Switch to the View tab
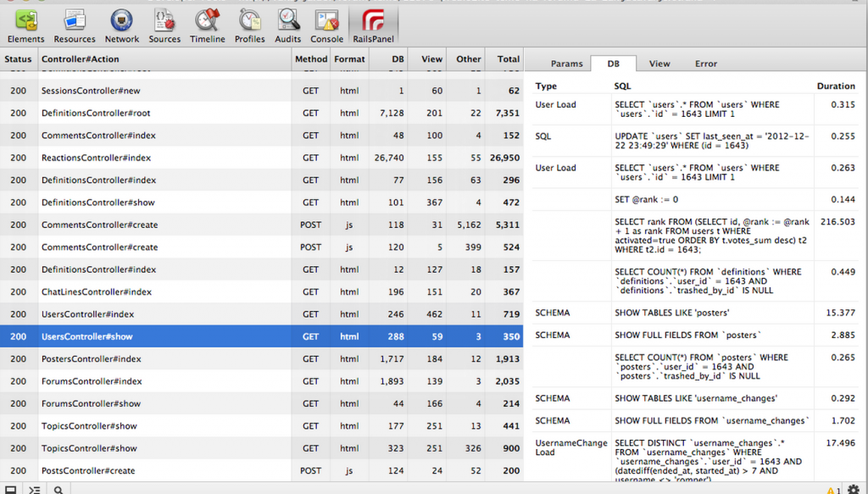Viewport: 868px width, 494px height. (x=659, y=64)
